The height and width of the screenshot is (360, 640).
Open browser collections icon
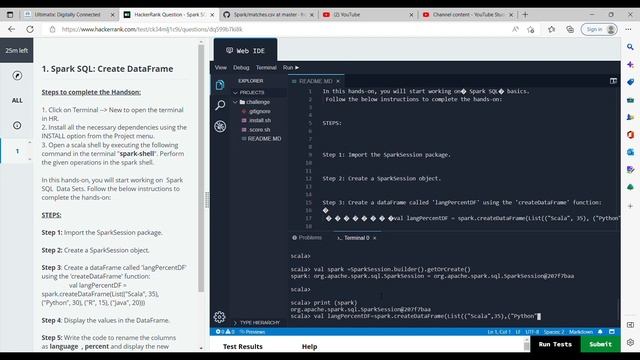pyautogui.click(x=570, y=29)
